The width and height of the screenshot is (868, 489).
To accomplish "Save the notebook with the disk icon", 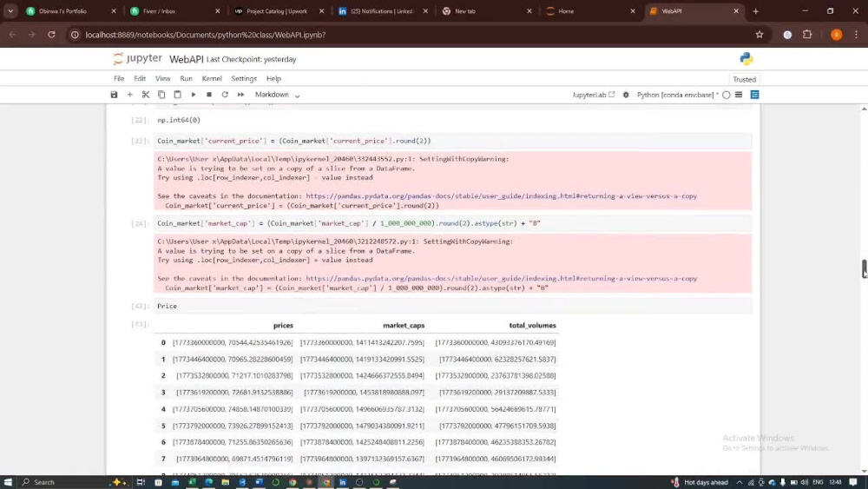I will click(x=114, y=95).
